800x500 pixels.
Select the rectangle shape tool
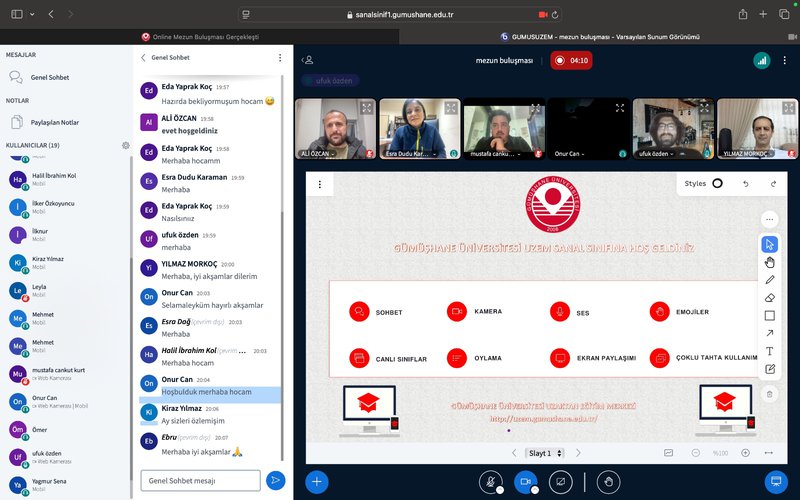[x=769, y=316]
